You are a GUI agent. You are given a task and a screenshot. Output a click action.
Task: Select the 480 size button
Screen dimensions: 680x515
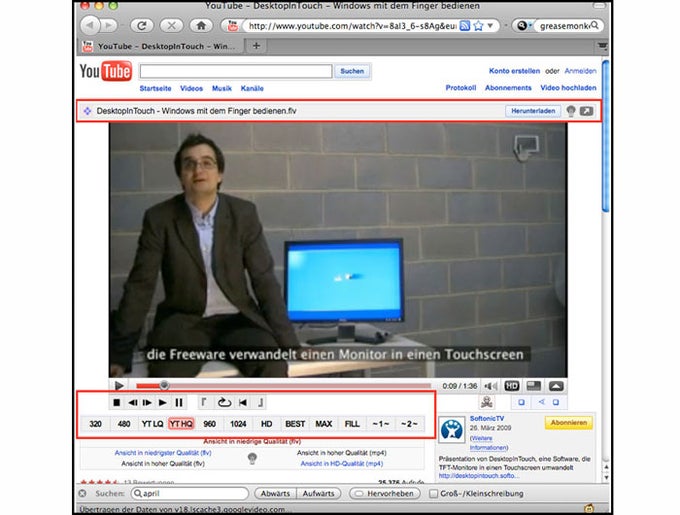(x=124, y=424)
